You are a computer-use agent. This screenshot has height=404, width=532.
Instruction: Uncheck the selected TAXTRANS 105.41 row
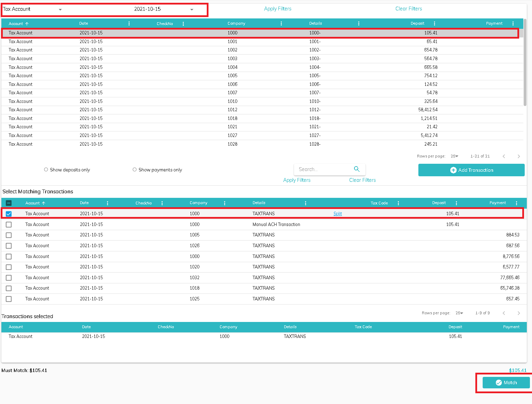coord(9,214)
